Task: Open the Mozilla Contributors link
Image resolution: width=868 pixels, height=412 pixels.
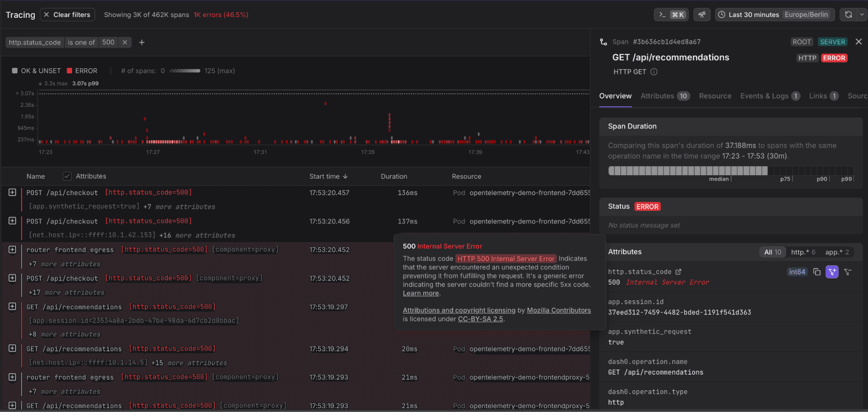Action: tap(559, 310)
